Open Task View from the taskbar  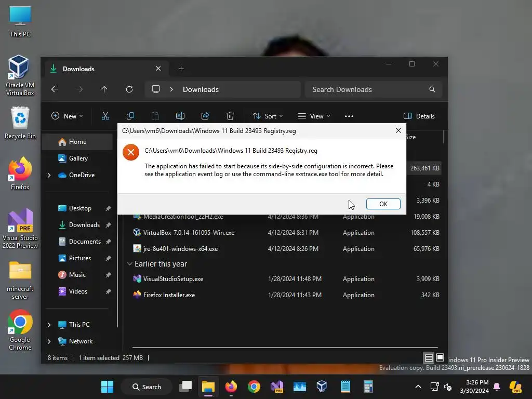[x=185, y=387]
